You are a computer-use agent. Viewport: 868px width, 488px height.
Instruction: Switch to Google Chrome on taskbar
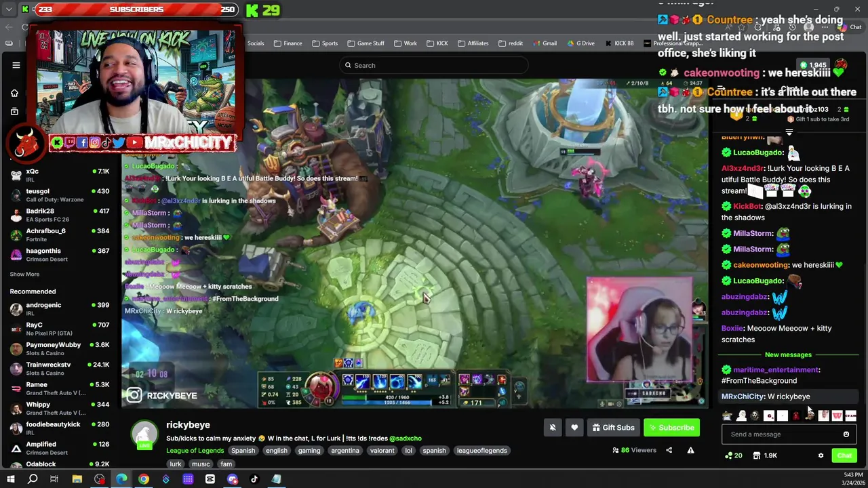pyautogui.click(x=143, y=479)
